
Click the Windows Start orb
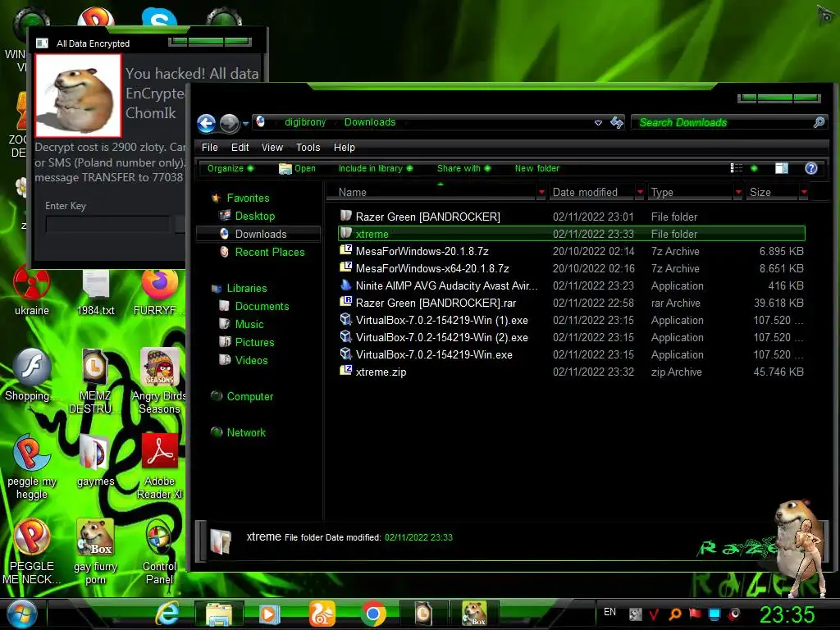tap(22, 614)
